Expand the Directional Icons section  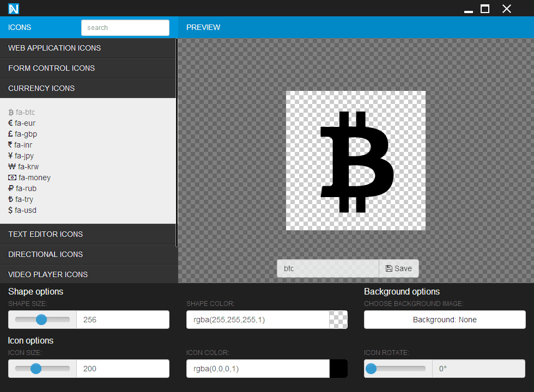point(88,254)
